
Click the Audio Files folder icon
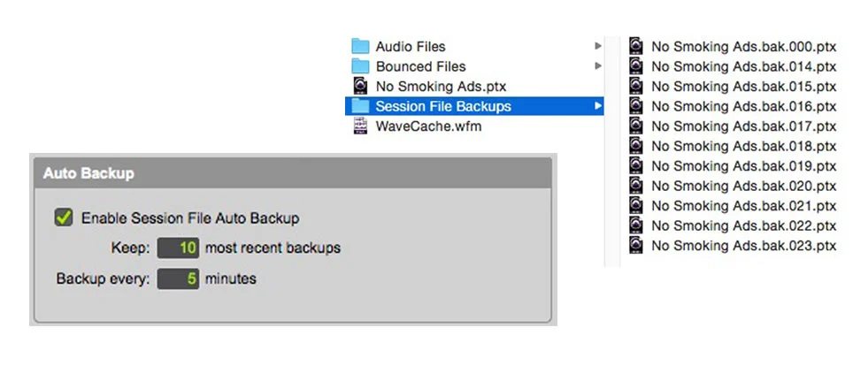pyautogui.click(x=360, y=47)
